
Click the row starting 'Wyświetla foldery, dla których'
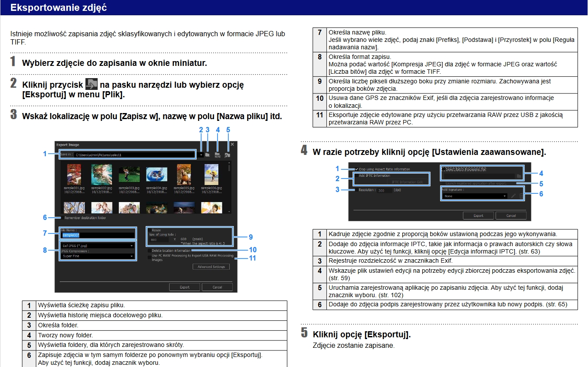[x=155, y=345]
